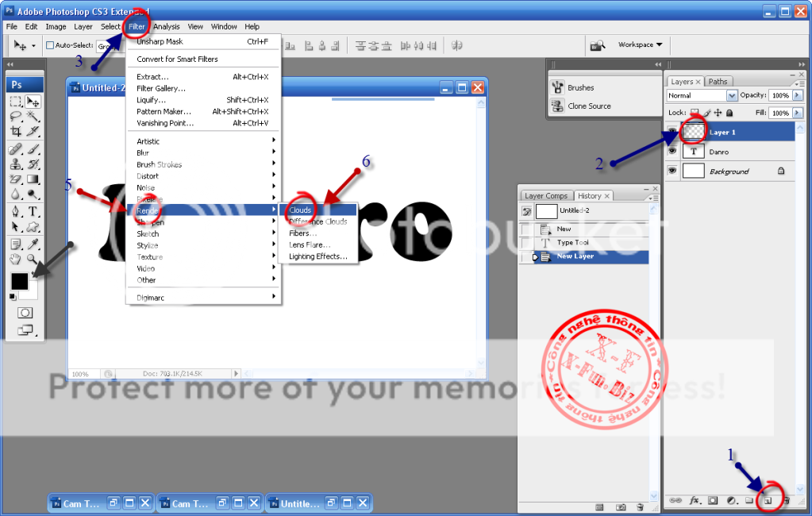Enable the Auto-Select checkbox

coord(50,45)
